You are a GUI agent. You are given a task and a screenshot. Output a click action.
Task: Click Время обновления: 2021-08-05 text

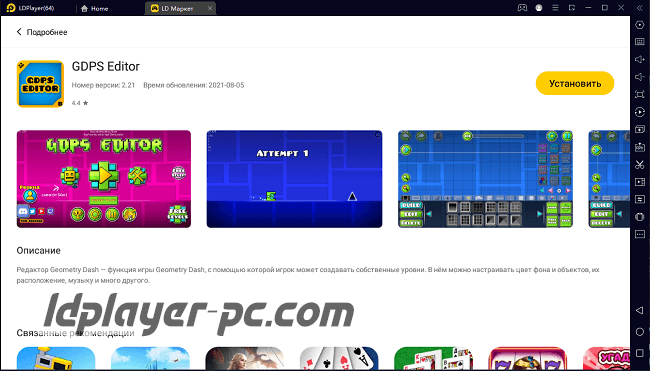194,85
